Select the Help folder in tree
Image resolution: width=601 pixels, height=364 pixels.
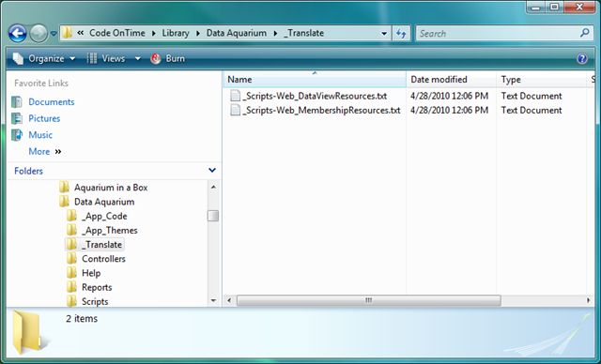(x=91, y=273)
